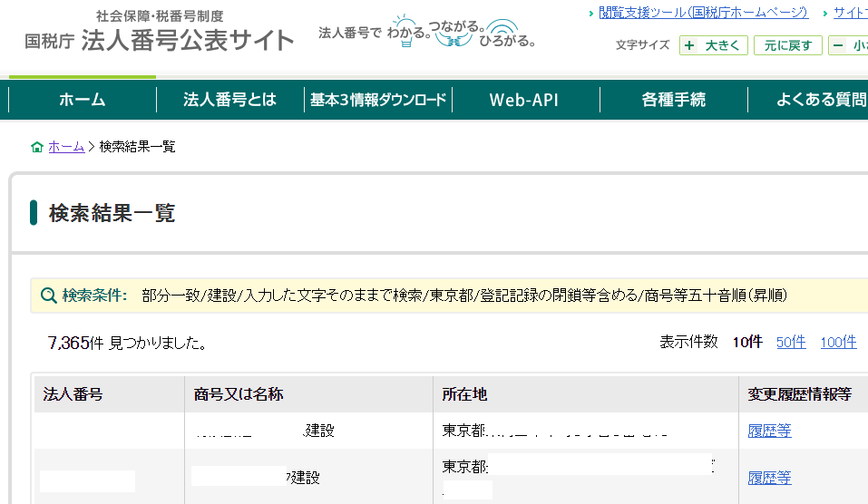Click the 法人番号でわかる。つながる。ひろがる。 slogan graphic
The width and height of the screenshot is (868, 504).
[x=427, y=32]
